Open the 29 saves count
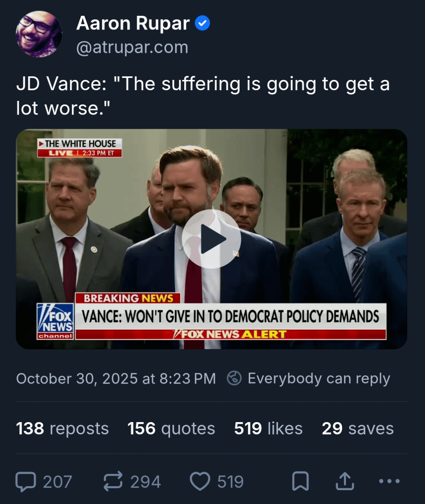 (x=358, y=428)
